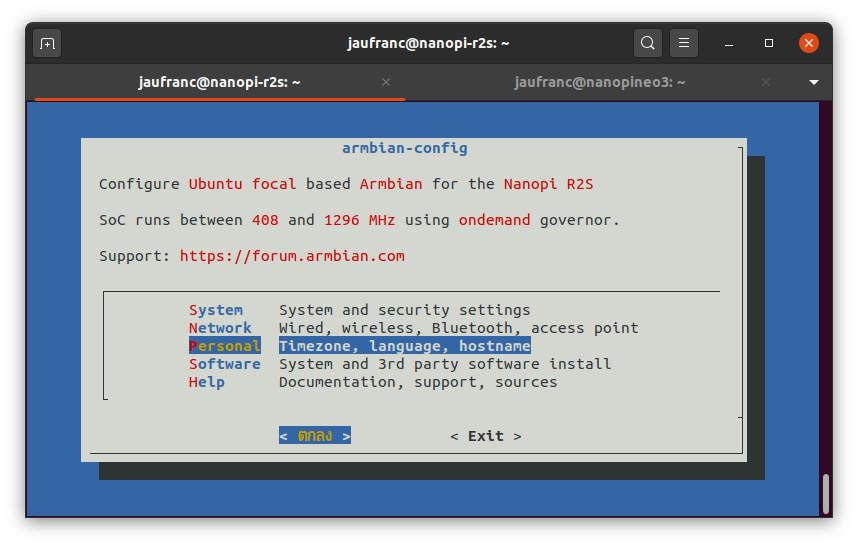The width and height of the screenshot is (858, 546).
Task: Maximize the terminal window
Action: pos(769,43)
